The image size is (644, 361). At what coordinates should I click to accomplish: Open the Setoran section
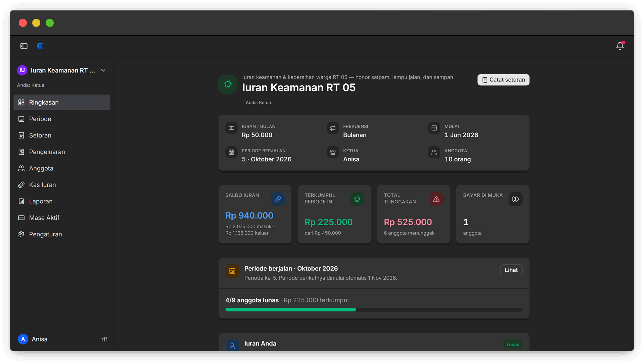click(62, 135)
